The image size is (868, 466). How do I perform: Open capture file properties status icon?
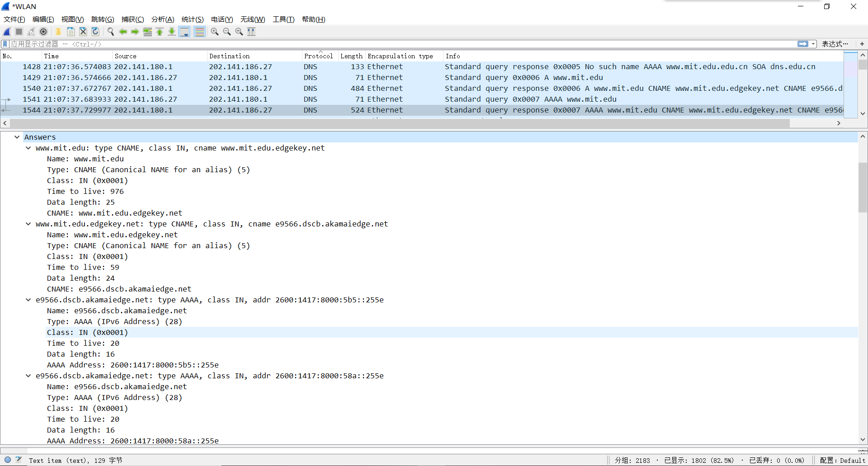pos(19,460)
